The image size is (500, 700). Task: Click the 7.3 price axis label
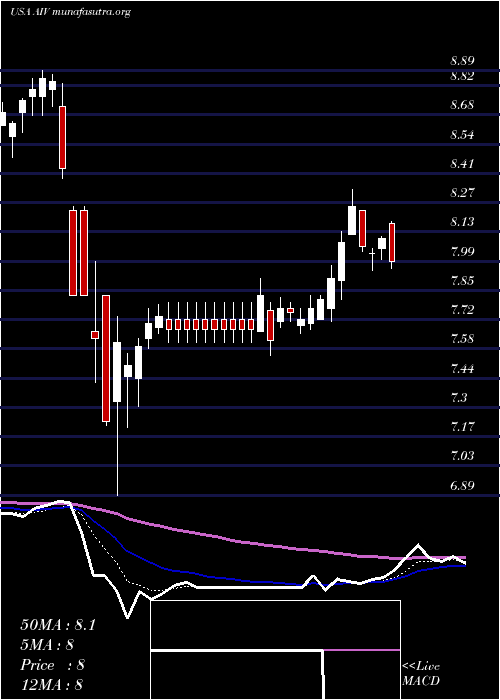pyautogui.click(x=458, y=397)
